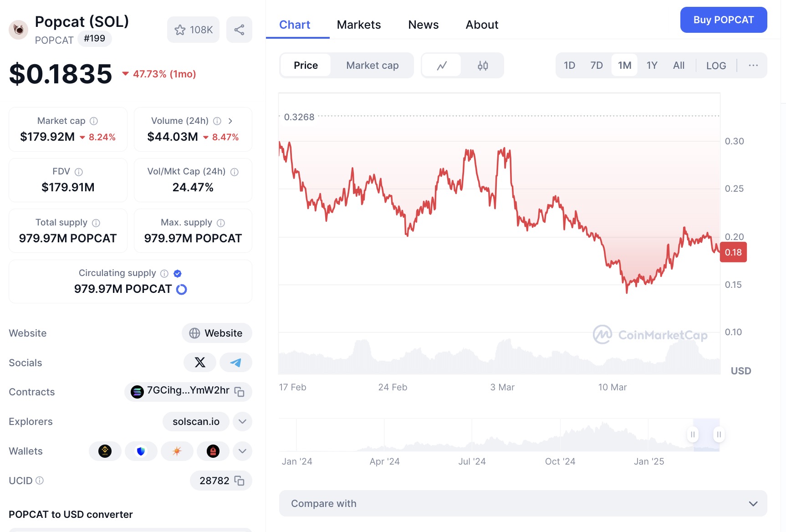786x532 pixels.
Task: Open the Website link button
Action: coord(217,333)
